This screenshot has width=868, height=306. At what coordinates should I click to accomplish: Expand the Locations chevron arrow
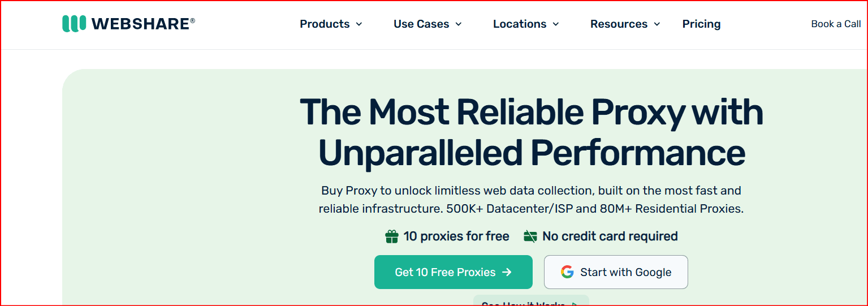(x=556, y=24)
